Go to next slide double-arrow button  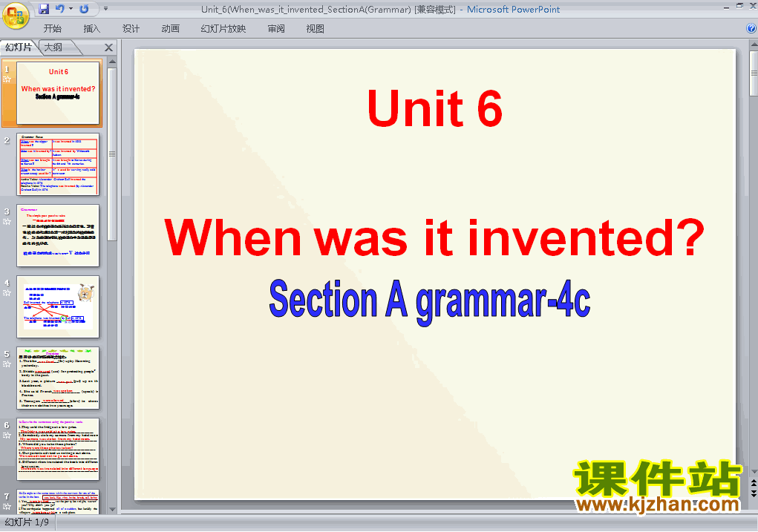point(753,493)
